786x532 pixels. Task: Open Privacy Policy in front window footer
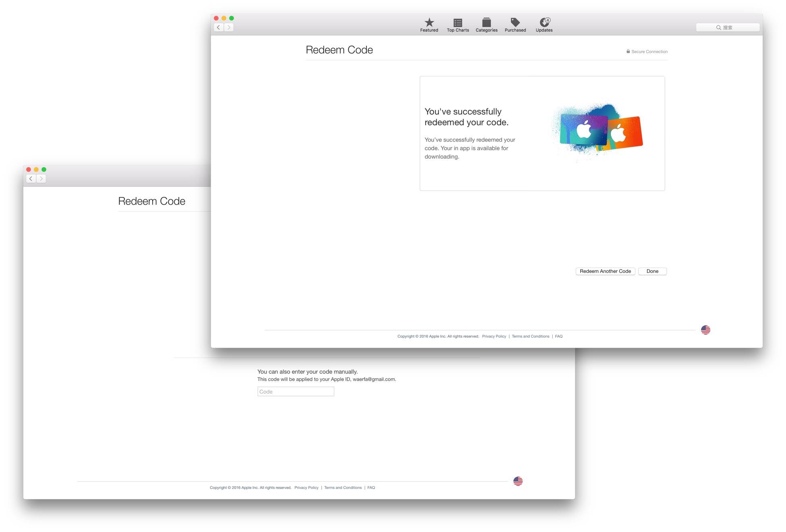click(494, 336)
